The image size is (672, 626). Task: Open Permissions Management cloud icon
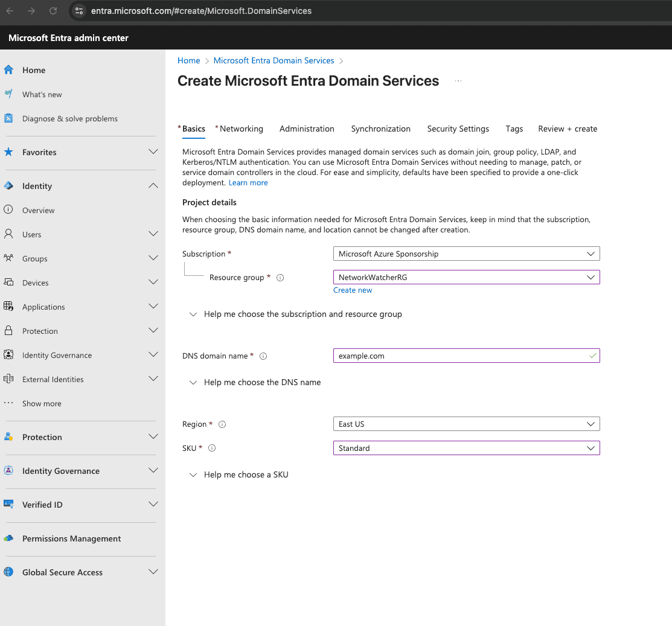pyautogui.click(x=8, y=538)
